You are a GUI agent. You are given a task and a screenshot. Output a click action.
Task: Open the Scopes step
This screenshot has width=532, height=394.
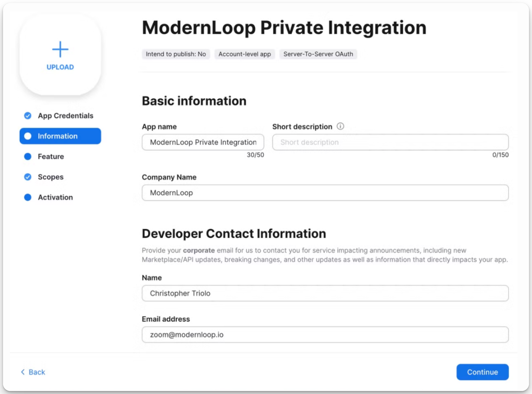pos(51,177)
